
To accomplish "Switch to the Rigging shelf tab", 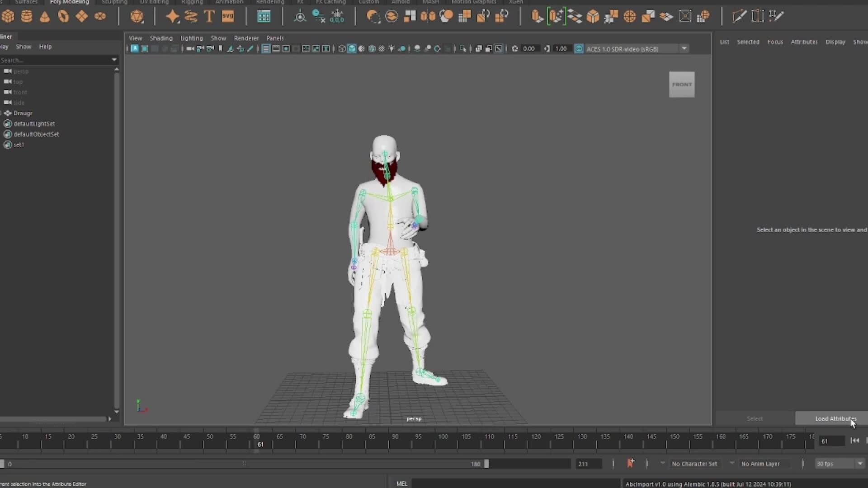I will click(x=192, y=2).
